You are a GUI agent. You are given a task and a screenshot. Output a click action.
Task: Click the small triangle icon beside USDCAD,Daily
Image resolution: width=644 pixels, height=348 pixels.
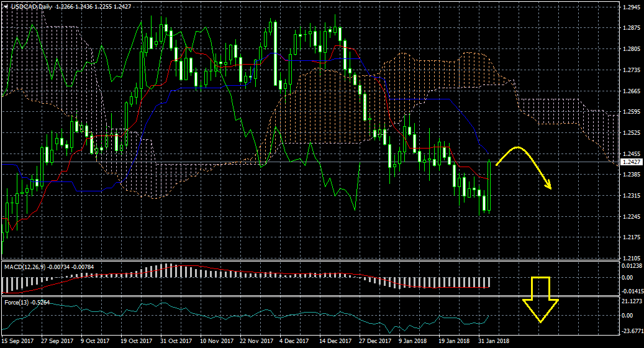[x=6, y=6]
